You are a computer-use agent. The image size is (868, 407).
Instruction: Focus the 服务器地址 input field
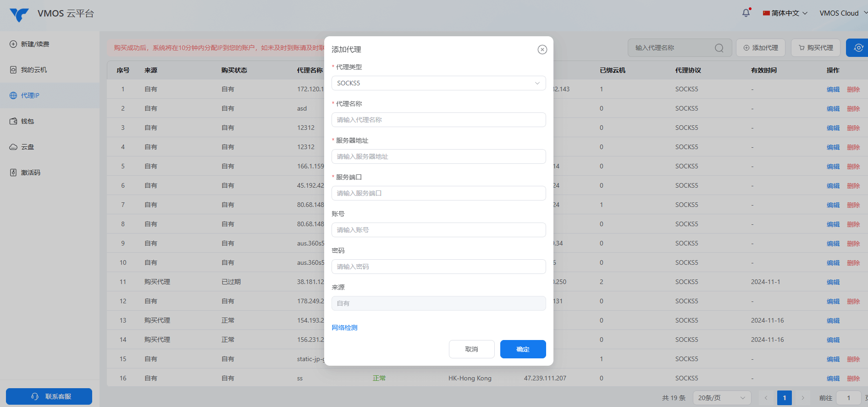438,156
